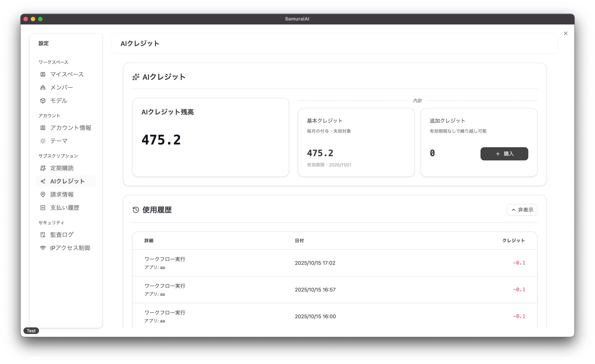Screen dimensions: 595x364
Task: Click the マイスペース person icon
Action: click(x=43, y=74)
